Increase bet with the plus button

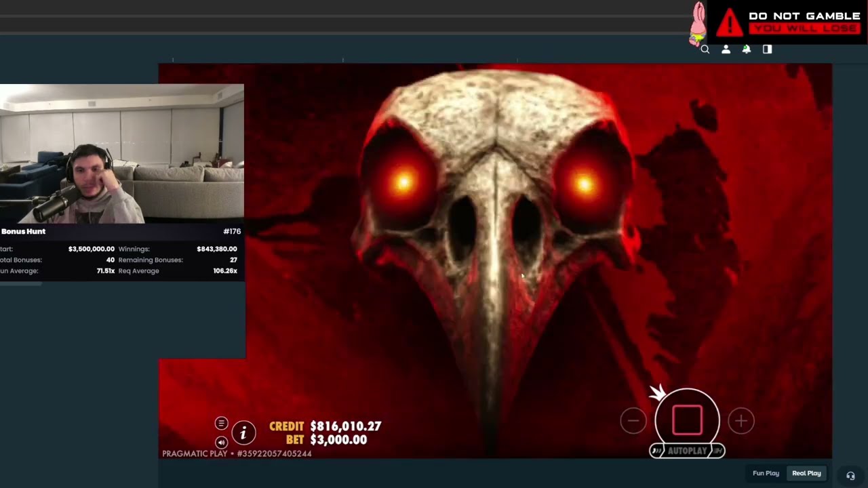[741, 421]
